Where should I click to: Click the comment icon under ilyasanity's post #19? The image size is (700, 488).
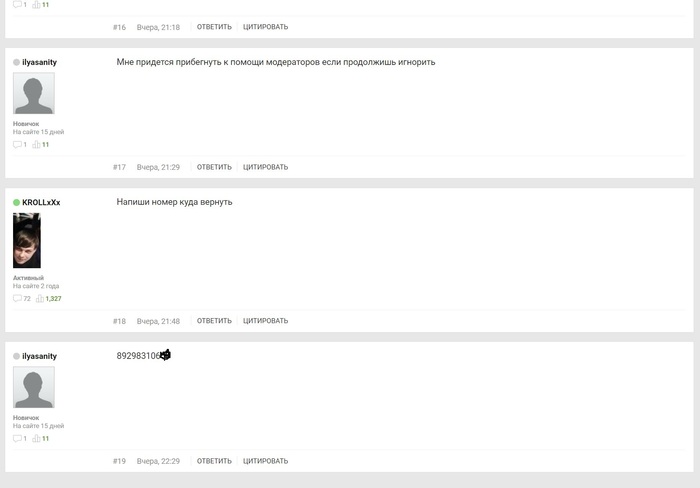17,438
